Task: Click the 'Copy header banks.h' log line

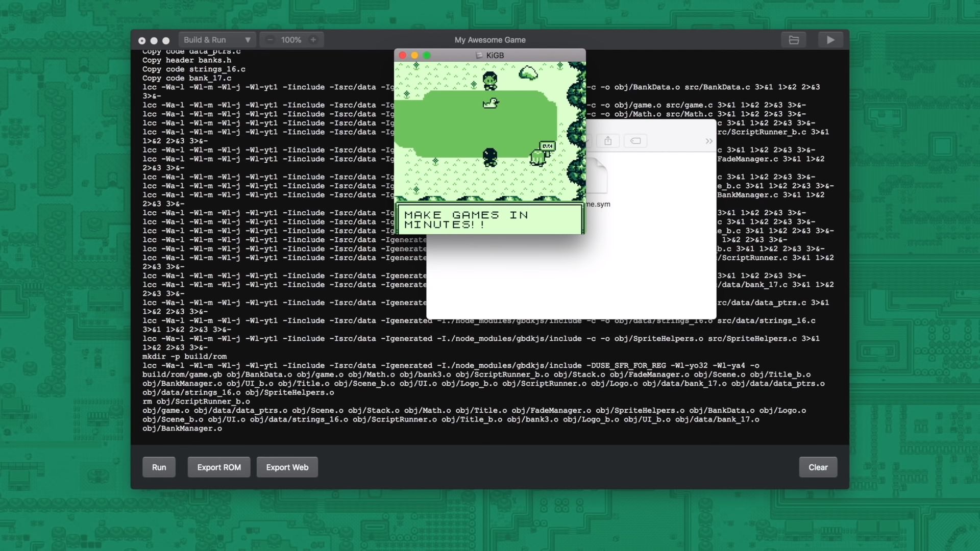Action: point(187,60)
